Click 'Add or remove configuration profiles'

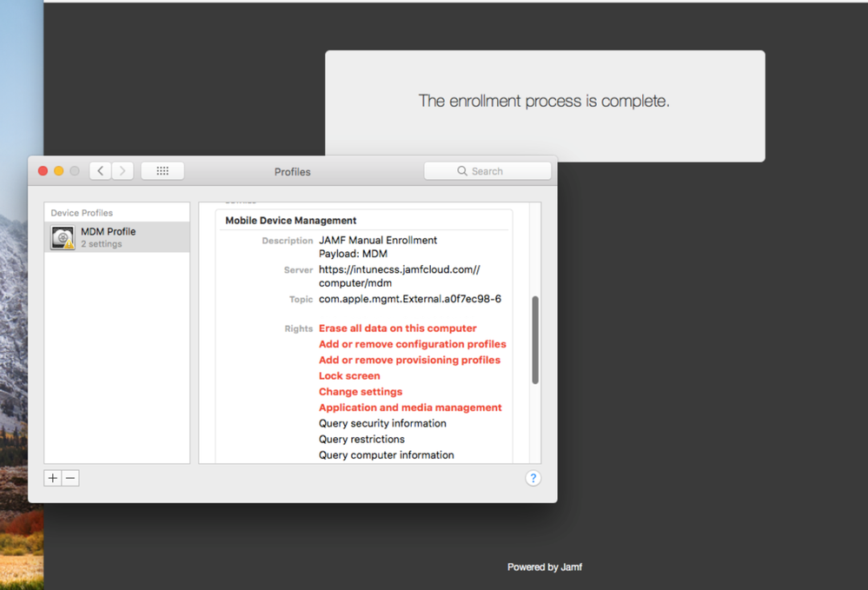413,344
